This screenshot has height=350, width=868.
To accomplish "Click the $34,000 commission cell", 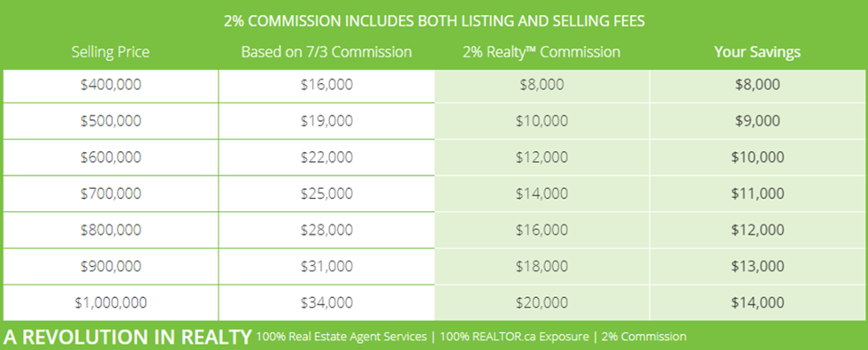I will point(327,303).
